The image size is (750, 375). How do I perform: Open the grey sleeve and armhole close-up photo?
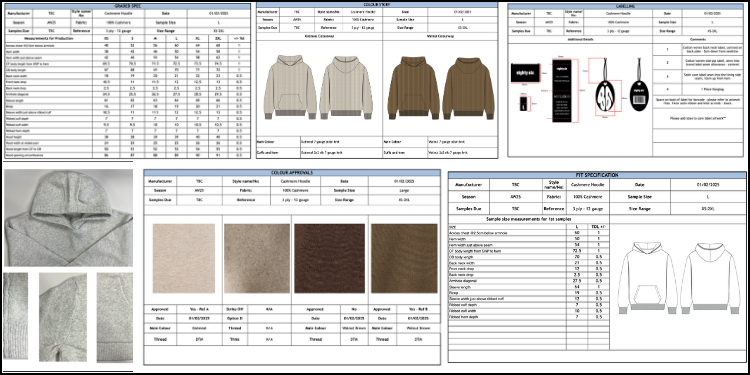[x=63, y=317]
